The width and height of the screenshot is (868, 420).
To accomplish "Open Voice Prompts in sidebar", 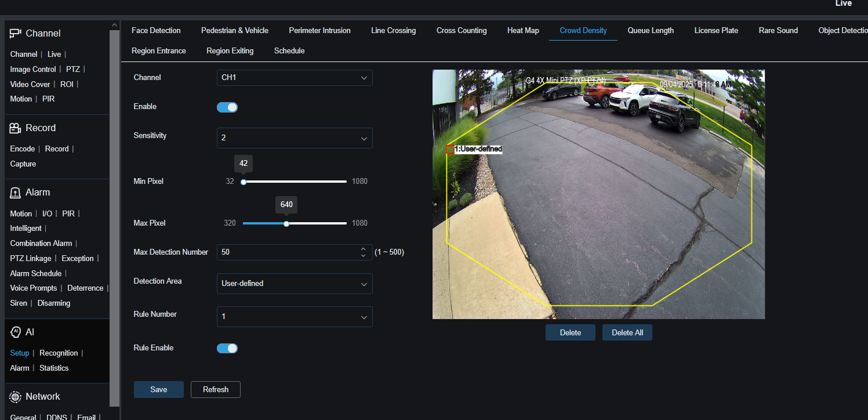I will pos(34,288).
